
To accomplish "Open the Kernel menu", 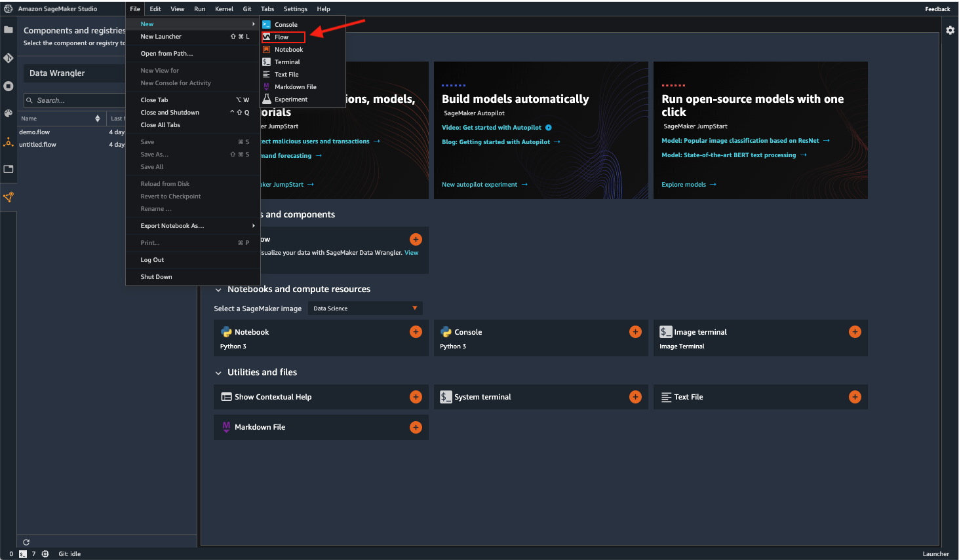I will (224, 9).
